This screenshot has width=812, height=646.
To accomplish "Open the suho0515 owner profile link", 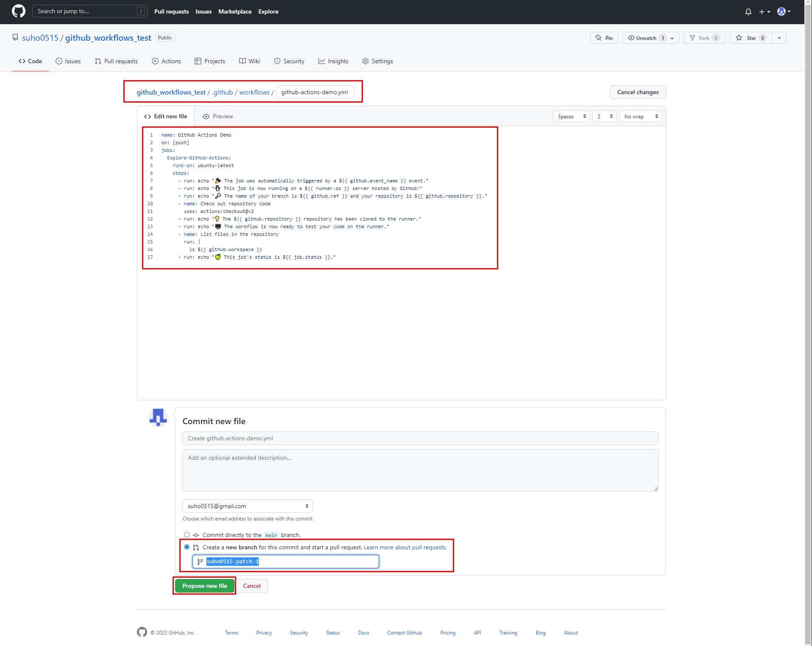I will pyautogui.click(x=40, y=38).
